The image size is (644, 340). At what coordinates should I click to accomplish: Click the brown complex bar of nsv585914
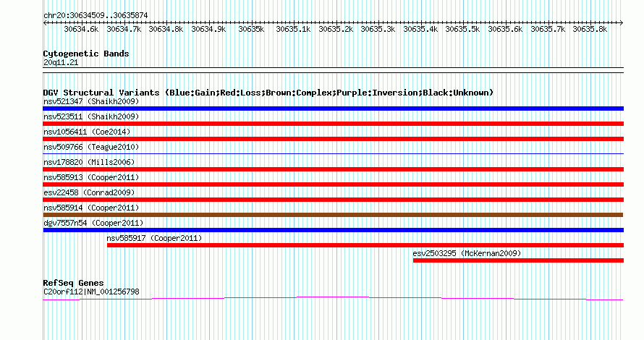(x=333, y=215)
